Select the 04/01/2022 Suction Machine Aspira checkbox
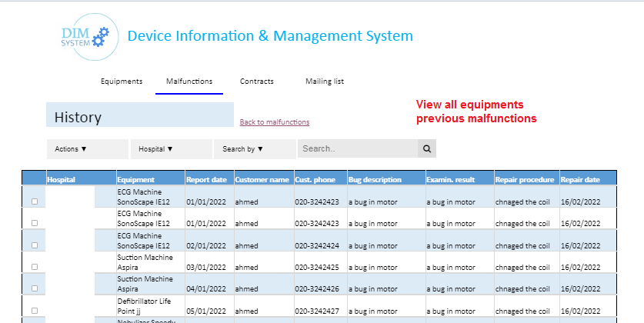 coord(34,288)
